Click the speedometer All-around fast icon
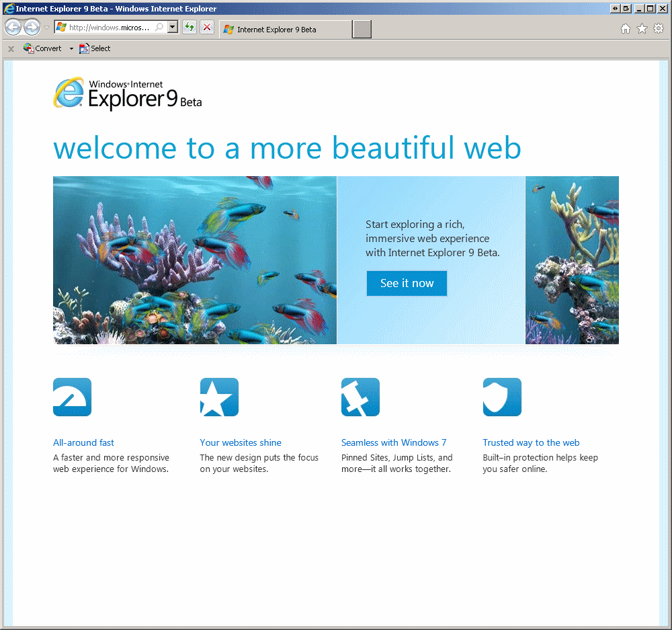672x630 pixels. (72, 397)
